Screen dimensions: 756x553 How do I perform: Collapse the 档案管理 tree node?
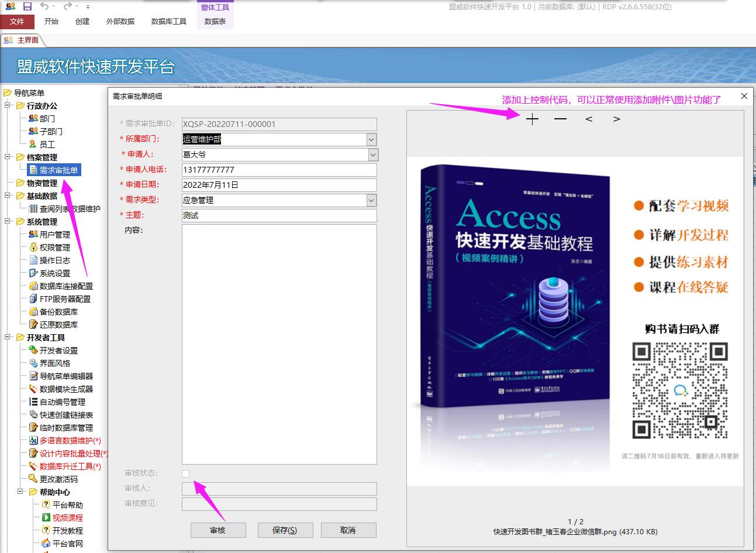pyautogui.click(x=8, y=157)
